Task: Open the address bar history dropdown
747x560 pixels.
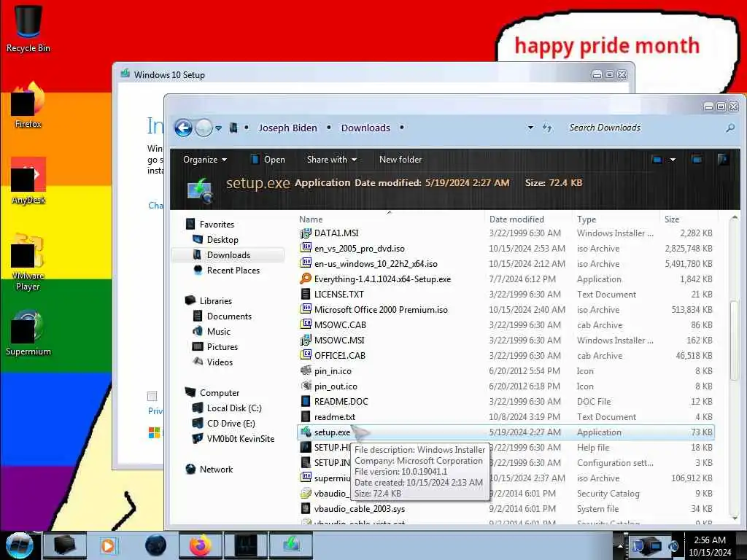Action: pos(530,128)
